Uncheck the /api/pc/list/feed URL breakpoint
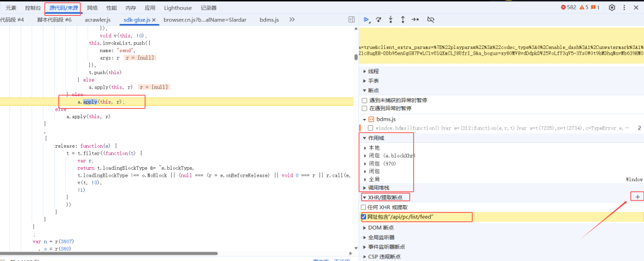Image resolution: width=644 pixels, height=261 pixels. click(x=365, y=217)
